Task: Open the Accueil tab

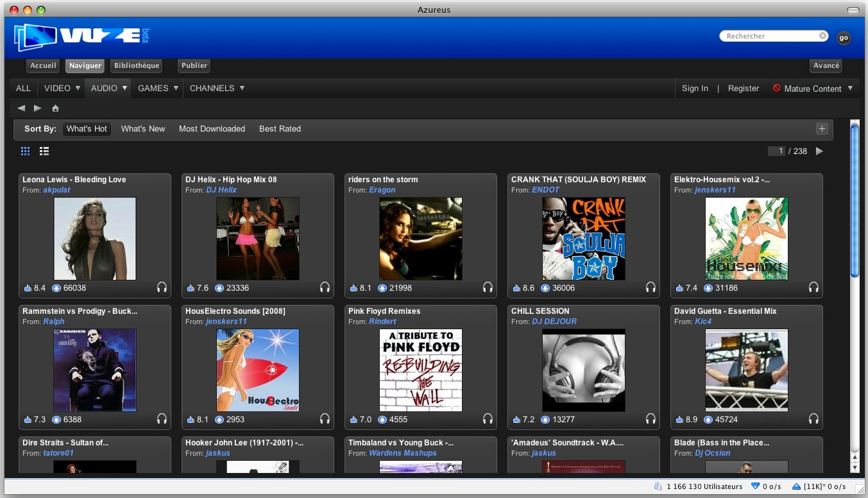Action: [44, 65]
